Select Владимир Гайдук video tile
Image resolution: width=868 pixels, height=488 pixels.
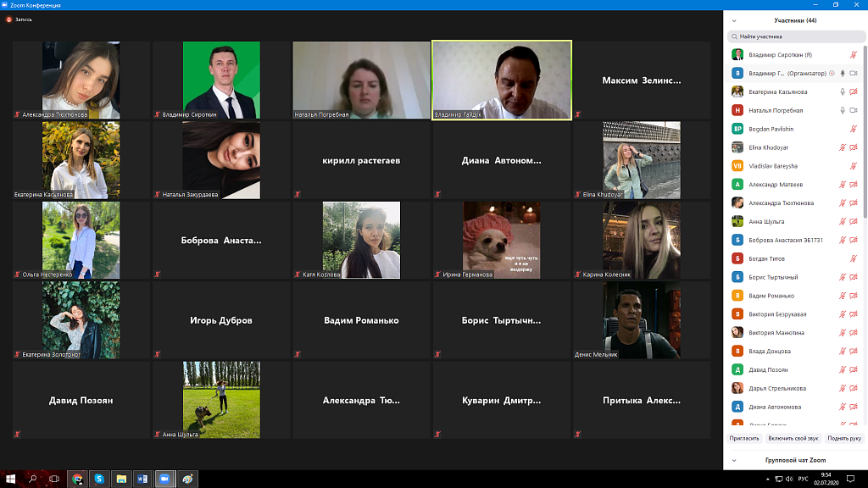click(502, 80)
